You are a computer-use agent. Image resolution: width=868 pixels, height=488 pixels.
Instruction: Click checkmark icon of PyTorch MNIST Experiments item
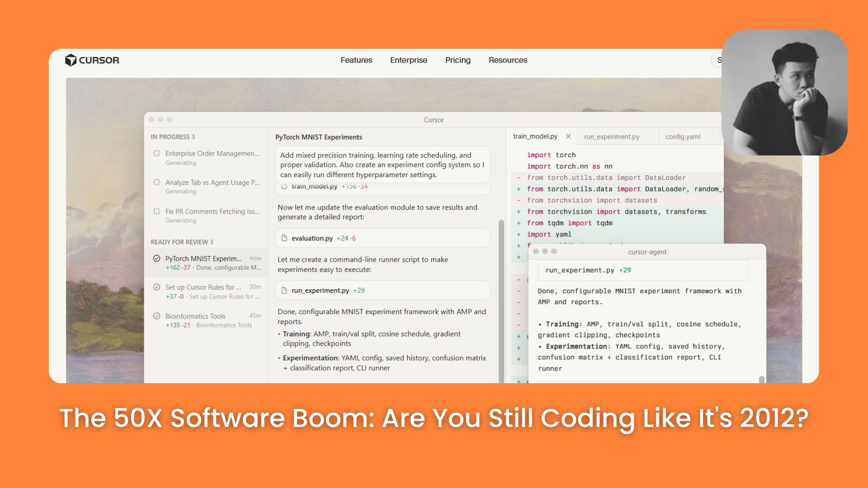(x=156, y=258)
